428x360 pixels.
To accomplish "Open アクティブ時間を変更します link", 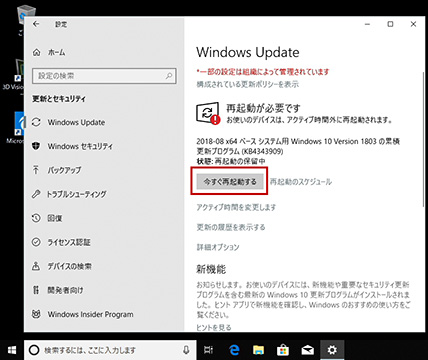I will [x=236, y=207].
